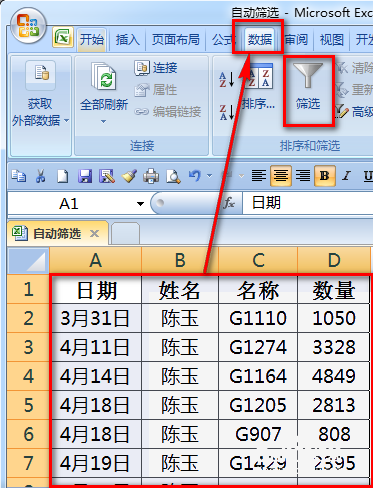373x488 pixels.
Task: Toggle bold formatting
Action: tap(324, 175)
